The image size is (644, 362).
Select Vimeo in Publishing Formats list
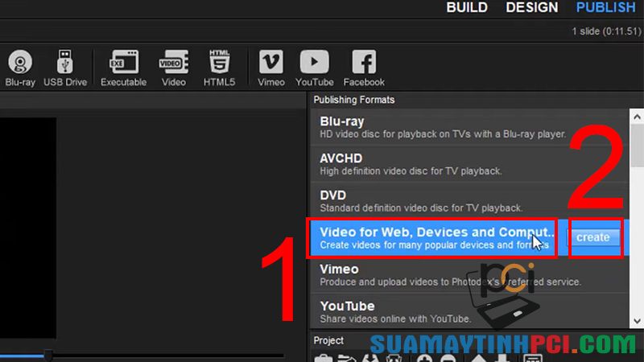tap(469, 275)
